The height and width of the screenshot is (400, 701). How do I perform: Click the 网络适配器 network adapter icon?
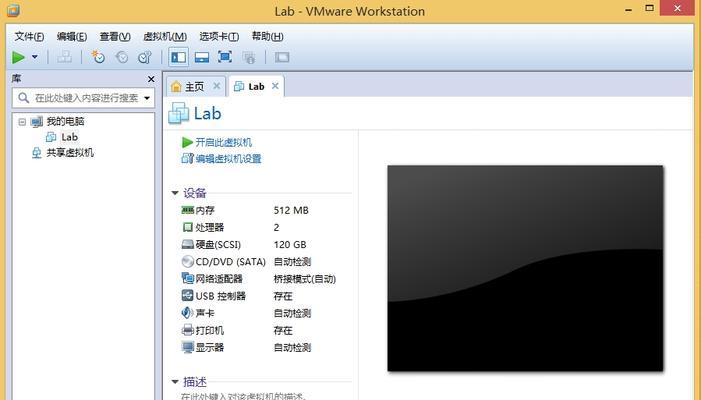[x=188, y=278]
